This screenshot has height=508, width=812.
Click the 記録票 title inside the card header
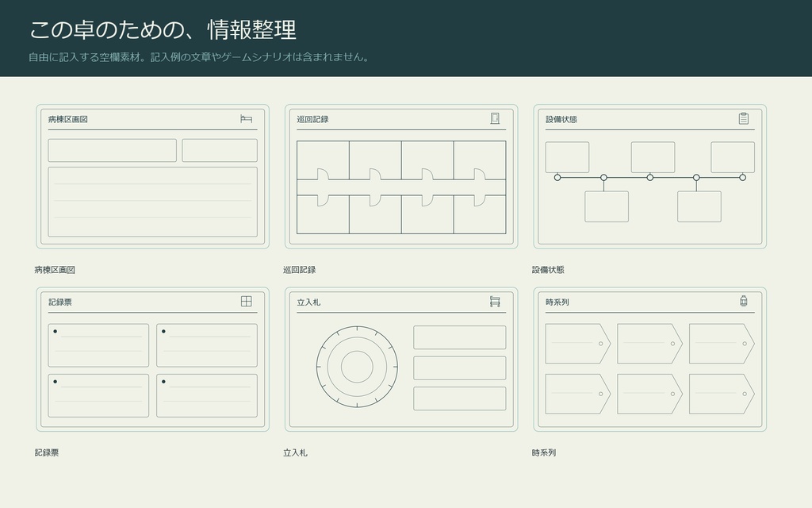(60, 302)
